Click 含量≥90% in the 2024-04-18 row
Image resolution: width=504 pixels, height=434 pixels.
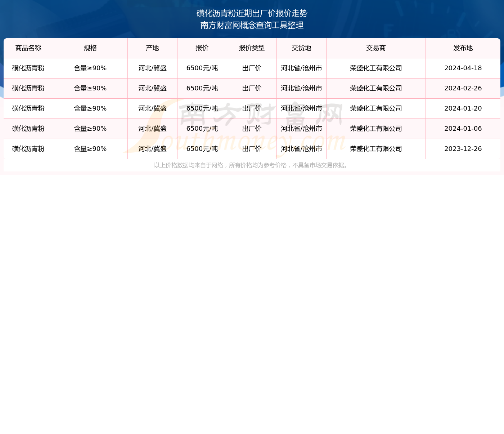[90, 68]
